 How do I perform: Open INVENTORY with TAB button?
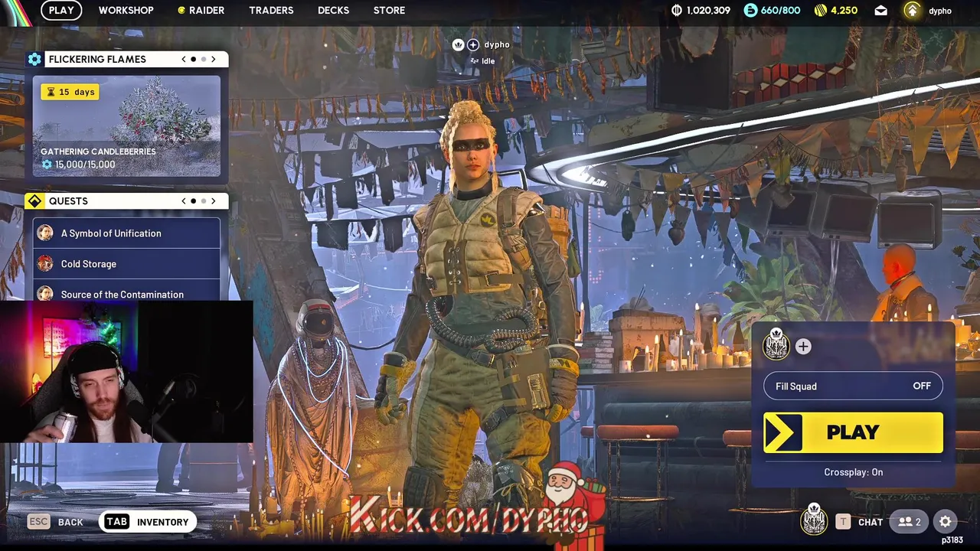148,522
